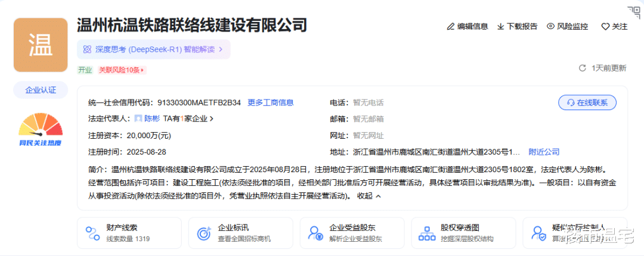
Task: Click the 财产线索 card icon
Action: tap(92, 233)
